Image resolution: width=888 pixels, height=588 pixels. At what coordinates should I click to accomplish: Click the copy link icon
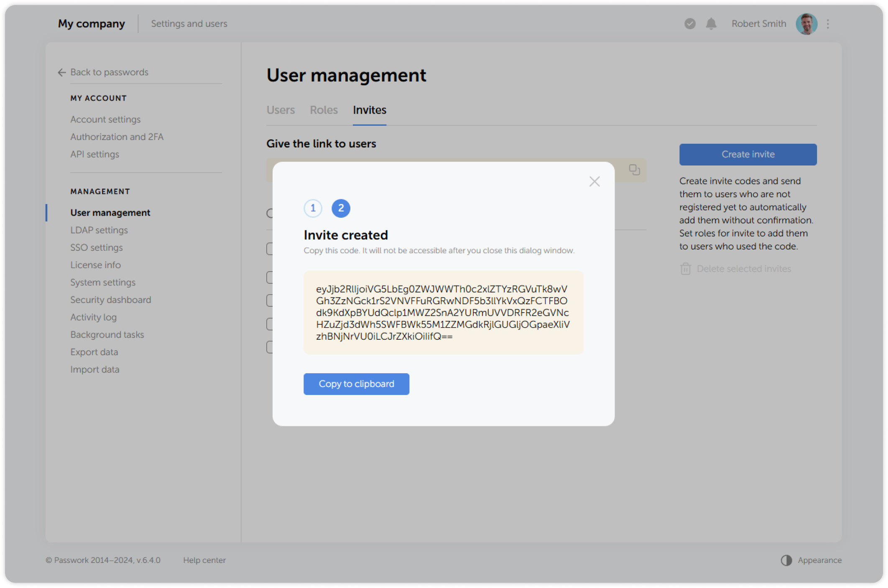pyautogui.click(x=634, y=170)
